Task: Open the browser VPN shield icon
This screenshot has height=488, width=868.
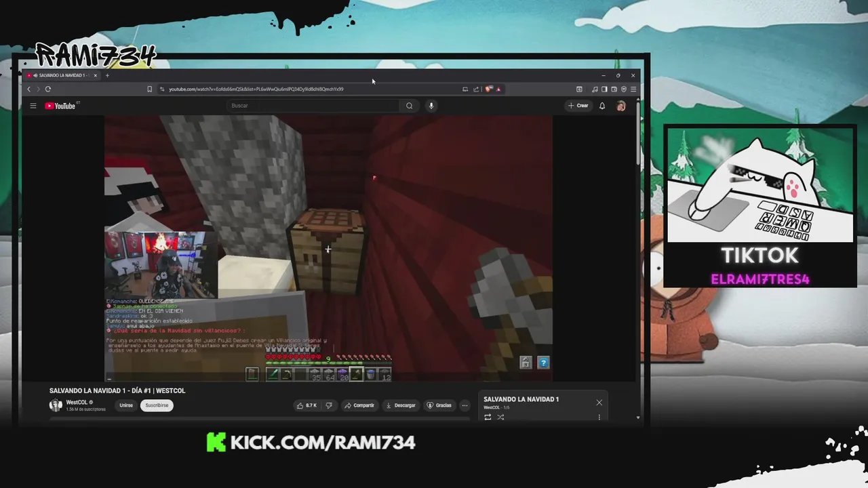Action: tap(624, 89)
